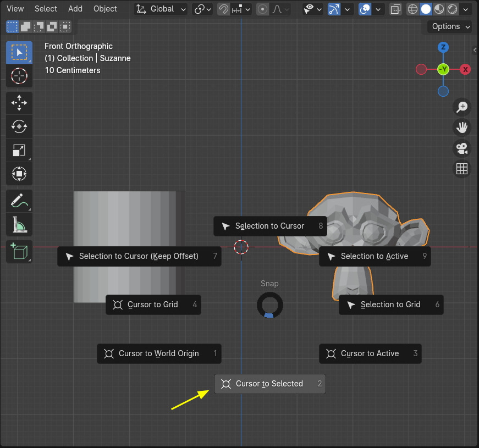Click the negative Z axis gizmo circle
This screenshot has height=448, width=479.
443,91
